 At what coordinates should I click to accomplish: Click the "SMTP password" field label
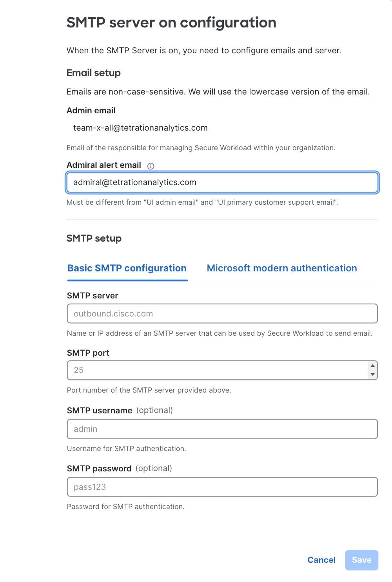pyautogui.click(x=99, y=469)
